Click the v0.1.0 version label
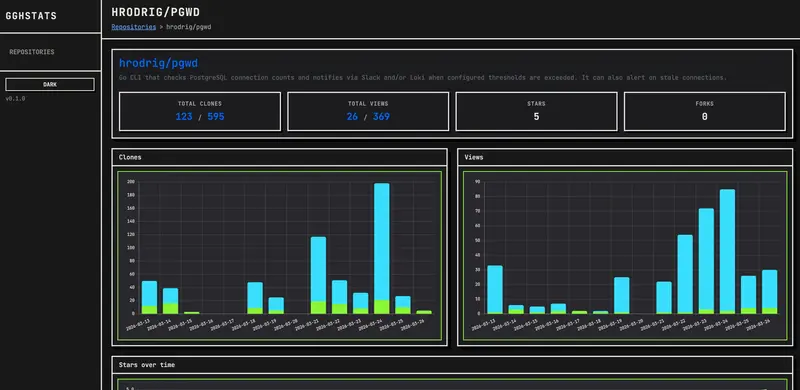This screenshot has height=390, width=800. point(15,99)
